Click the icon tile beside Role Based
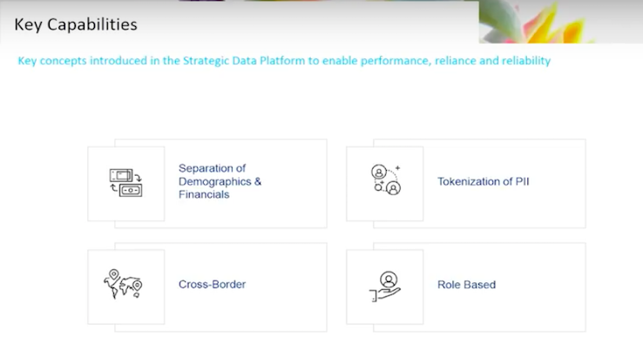 384,287
